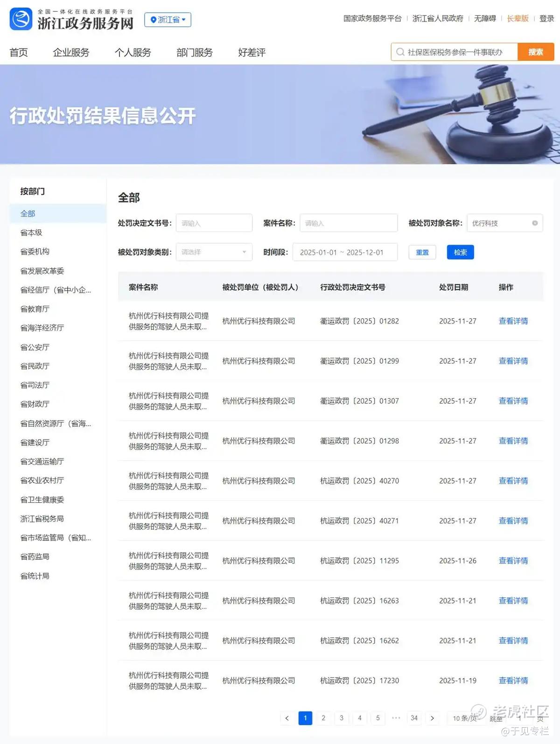Click the date 2025-11-26 cell

(458, 561)
